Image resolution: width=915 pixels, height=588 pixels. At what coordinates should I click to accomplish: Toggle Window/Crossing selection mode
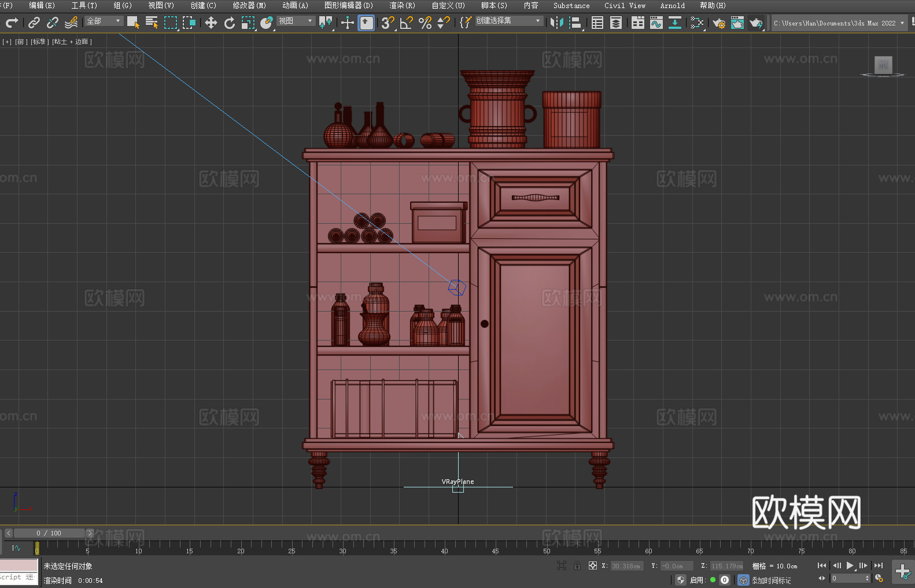(189, 23)
